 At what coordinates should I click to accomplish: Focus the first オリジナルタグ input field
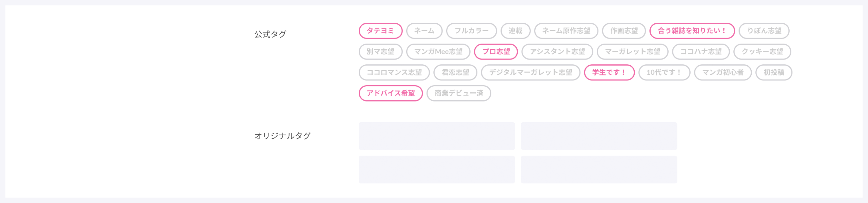tap(437, 136)
